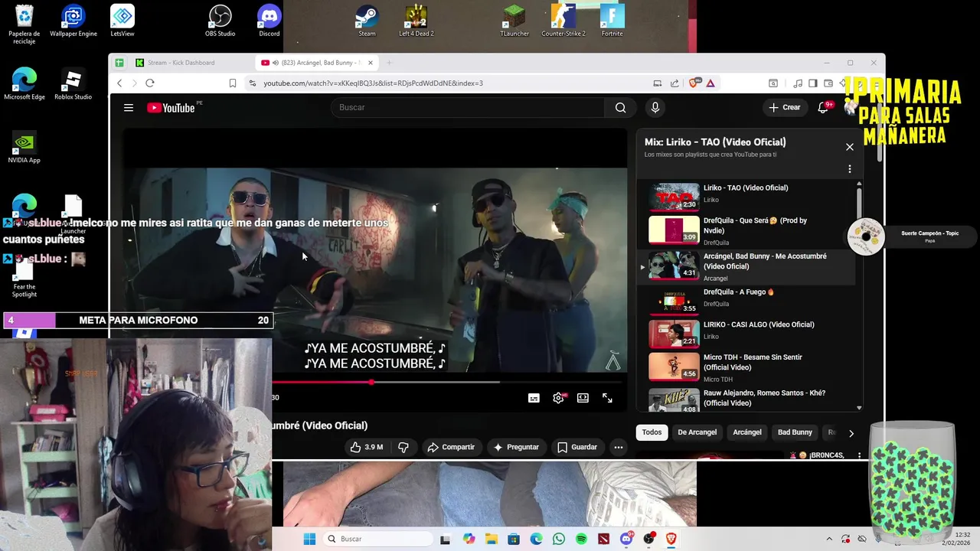Open Spotify from the taskbar
Viewport: 980px width, 551px height.
581,539
